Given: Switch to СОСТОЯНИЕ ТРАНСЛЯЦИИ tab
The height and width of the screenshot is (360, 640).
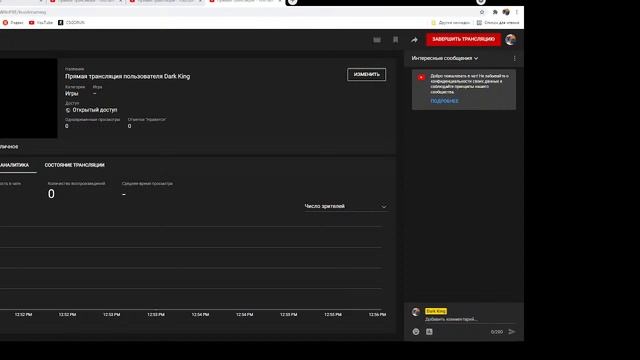Looking at the screenshot, I should click(x=75, y=165).
